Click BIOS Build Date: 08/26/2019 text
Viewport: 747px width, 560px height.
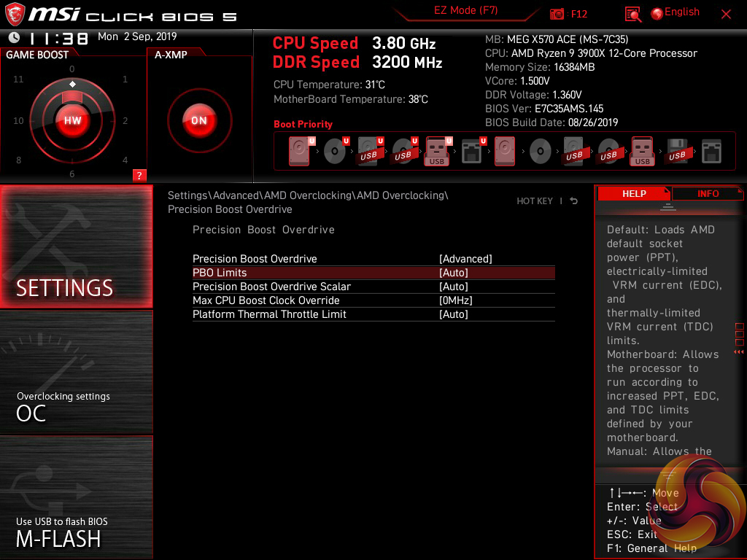[551, 122]
